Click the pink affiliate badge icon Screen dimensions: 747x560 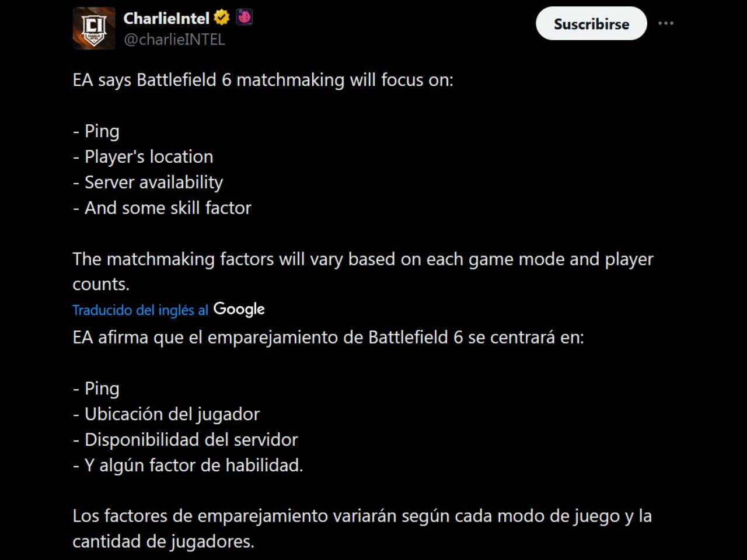(x=245, y=17)
